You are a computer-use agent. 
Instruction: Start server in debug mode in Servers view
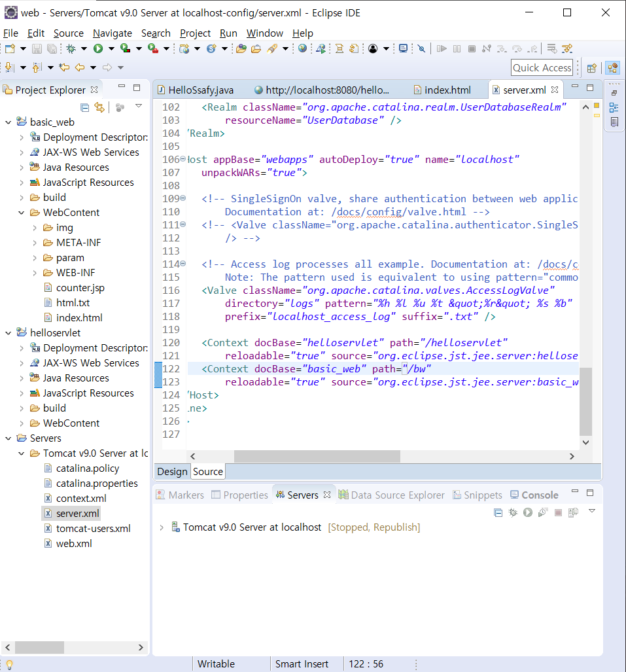pyautogui.click(x=513, y=512)
